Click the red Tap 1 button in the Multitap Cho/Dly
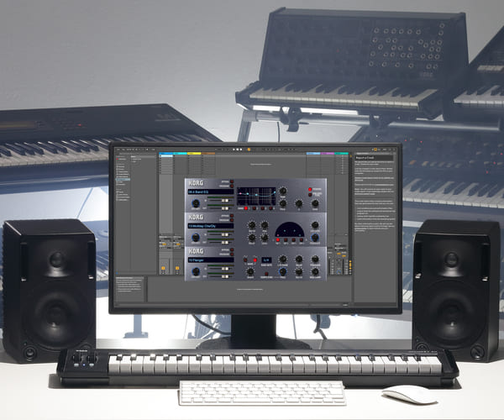 click(x=277, y=239)
